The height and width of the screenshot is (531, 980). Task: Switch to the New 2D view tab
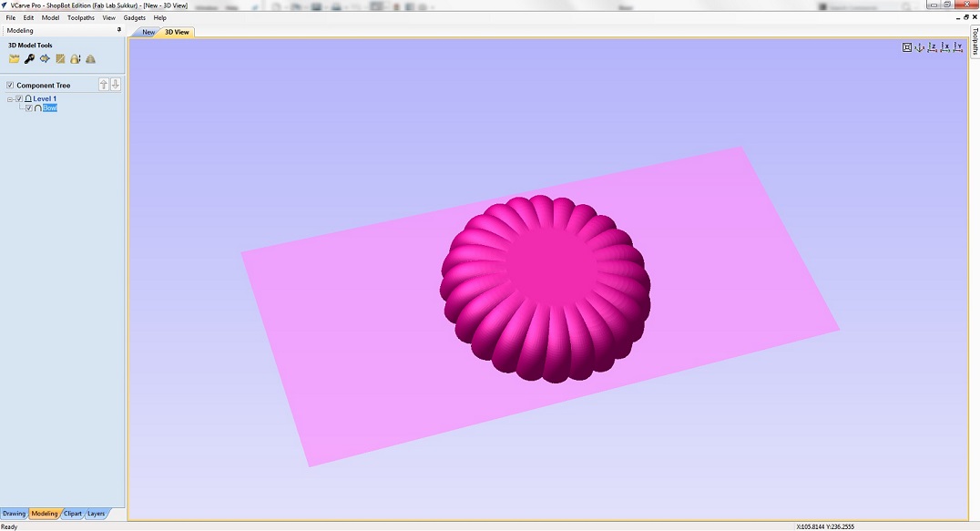coord(148,32)
